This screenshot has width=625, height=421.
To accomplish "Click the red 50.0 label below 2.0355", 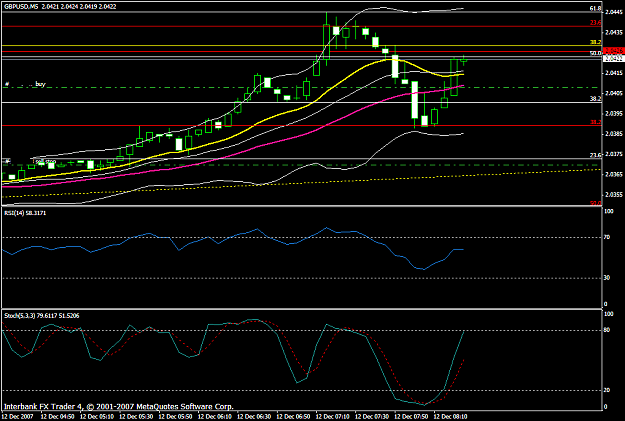I will point(596,203).
